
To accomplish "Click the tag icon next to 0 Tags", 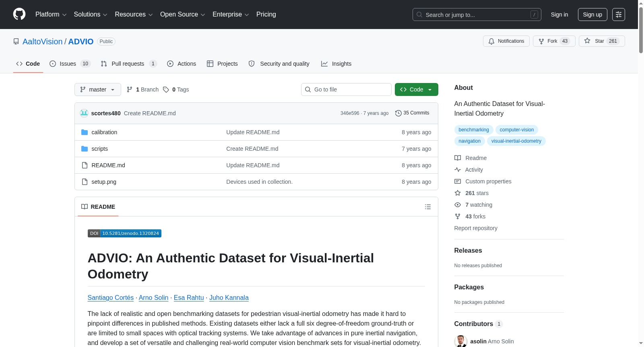I will click(x=166, y=89).
